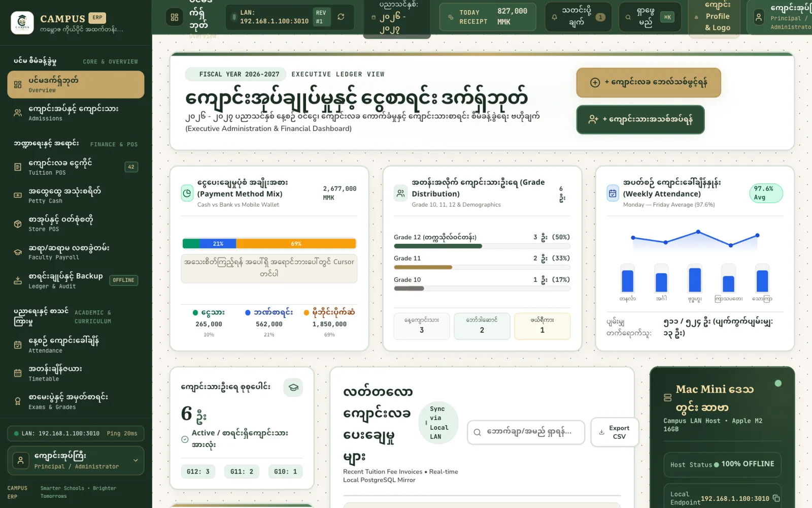
Task: Click the graduation cap icon in student total card
Action: point(293,387)
